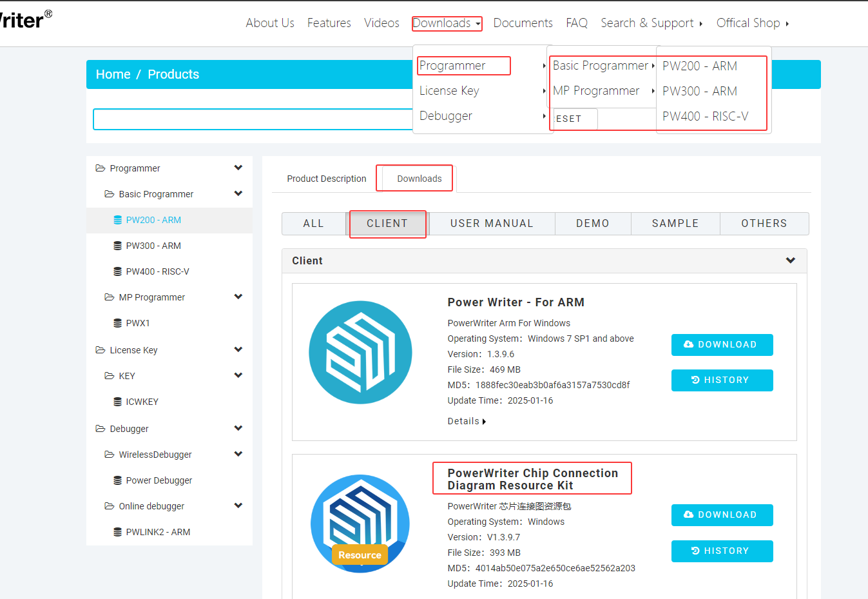The image size is (868, 599).
Task: Collapse the License Key tree chevron
Action: pos(238,349)
